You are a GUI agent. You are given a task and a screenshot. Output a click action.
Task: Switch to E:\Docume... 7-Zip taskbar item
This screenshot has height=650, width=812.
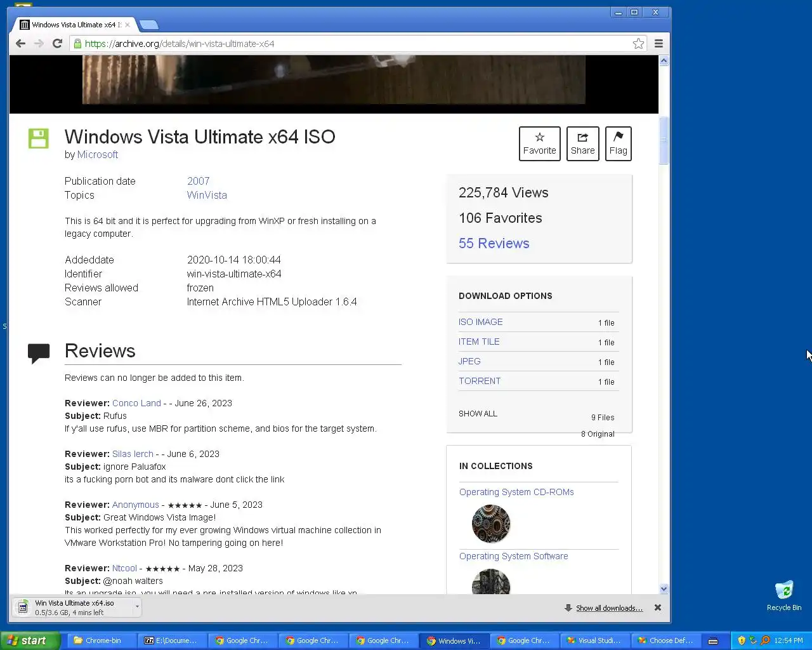pyautogui.click(x=171, y=640)
